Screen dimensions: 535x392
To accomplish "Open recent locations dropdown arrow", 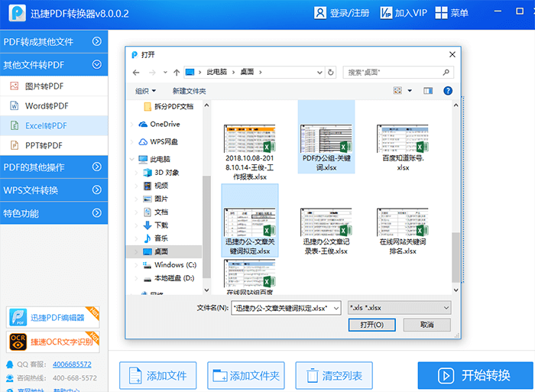I will coord(165,73).
